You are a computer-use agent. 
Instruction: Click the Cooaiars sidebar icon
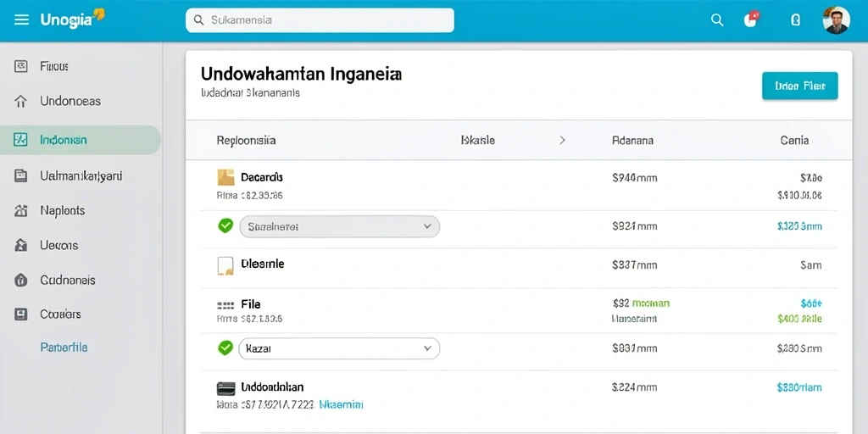click(x=20, y=314)
